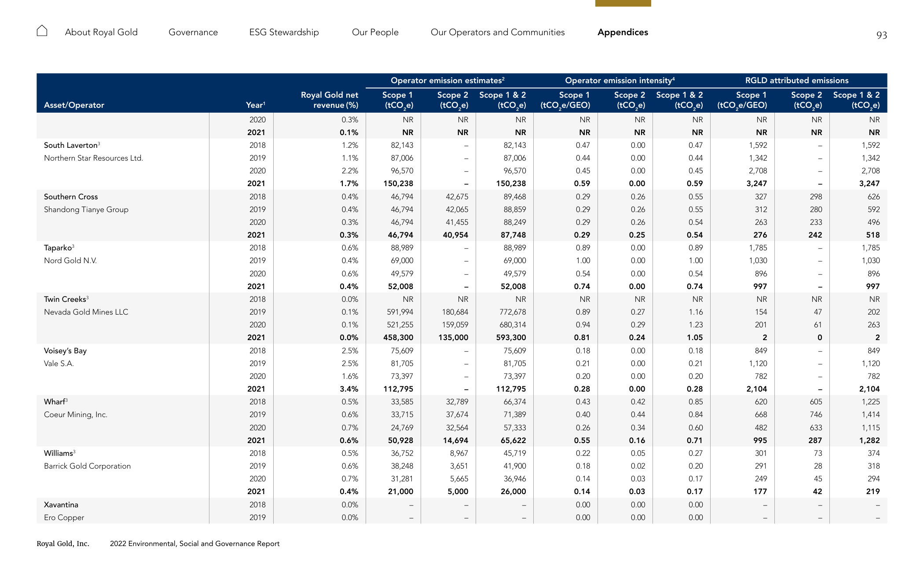Select Ero Copper operator text

pos(64,517)
